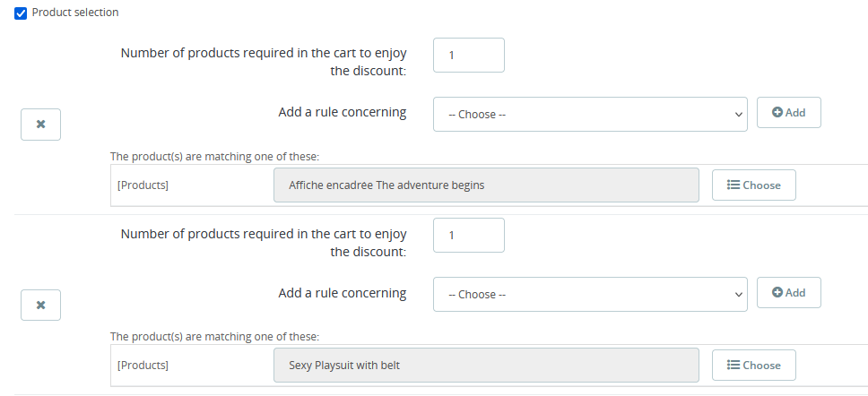868x396 pixels.
Task: Expand rule type dropdown in Affiche encadree group
Action: [589, 115]
